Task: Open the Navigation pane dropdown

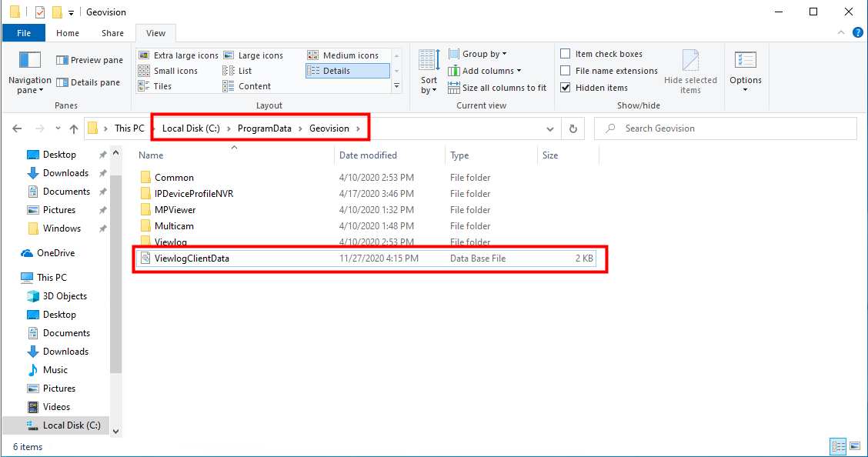Action: pyautogui.click(x=30, y=72)
